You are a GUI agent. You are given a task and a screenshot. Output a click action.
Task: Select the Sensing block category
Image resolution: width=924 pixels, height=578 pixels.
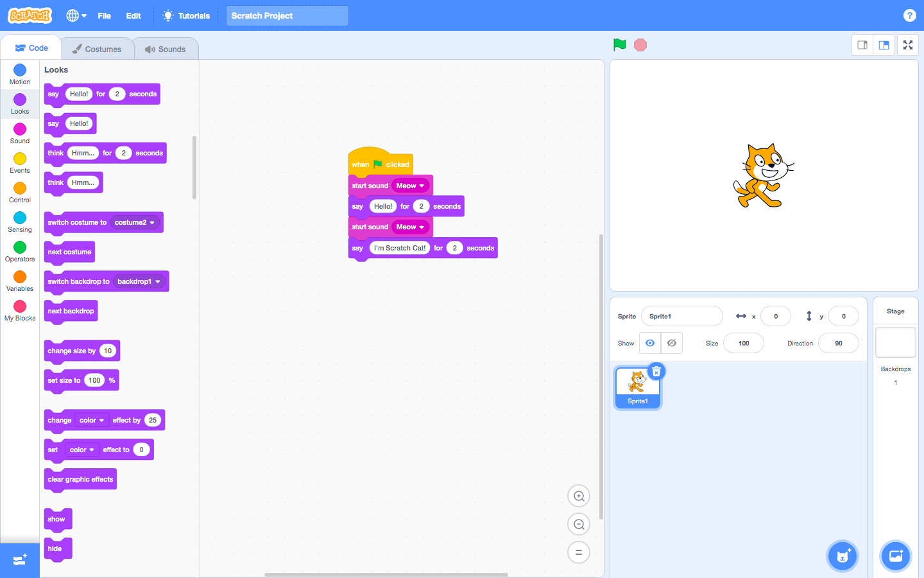pos(20,222)
